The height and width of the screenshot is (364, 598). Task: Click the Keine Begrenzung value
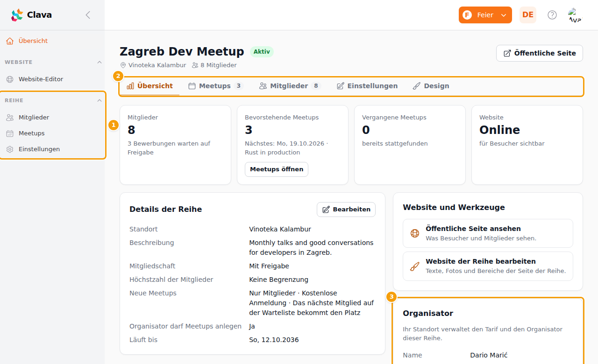(279, 280)
